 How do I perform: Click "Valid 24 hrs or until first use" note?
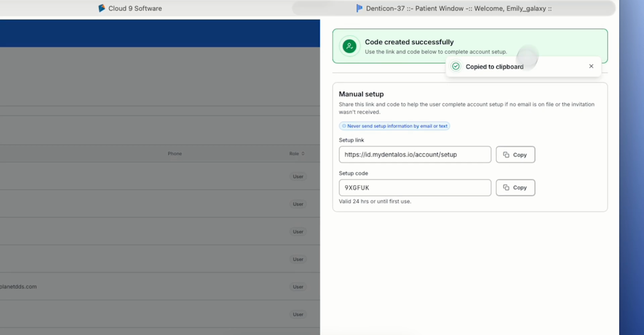[x=375, y=201]
